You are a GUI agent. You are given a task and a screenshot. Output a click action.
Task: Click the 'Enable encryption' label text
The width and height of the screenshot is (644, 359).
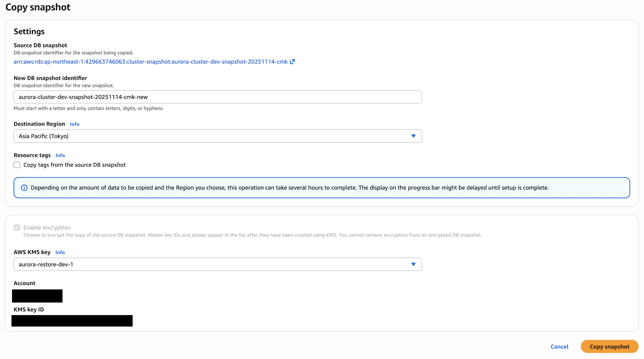pos(47,228)
